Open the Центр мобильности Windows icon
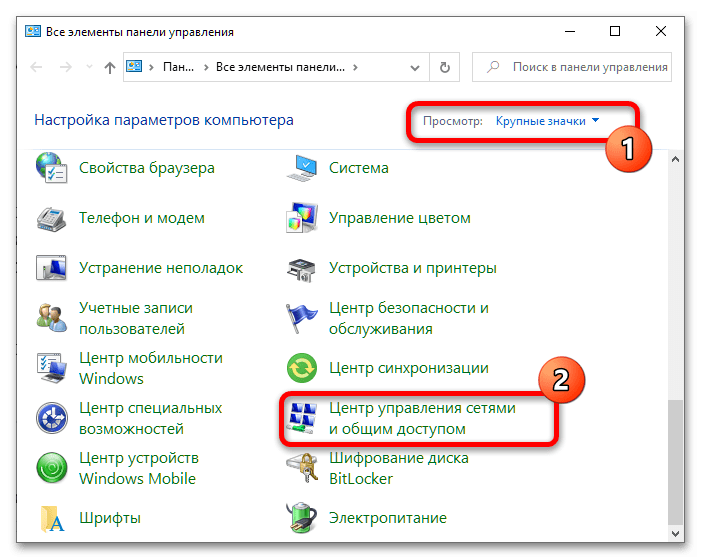 click(x=51, y=368)
